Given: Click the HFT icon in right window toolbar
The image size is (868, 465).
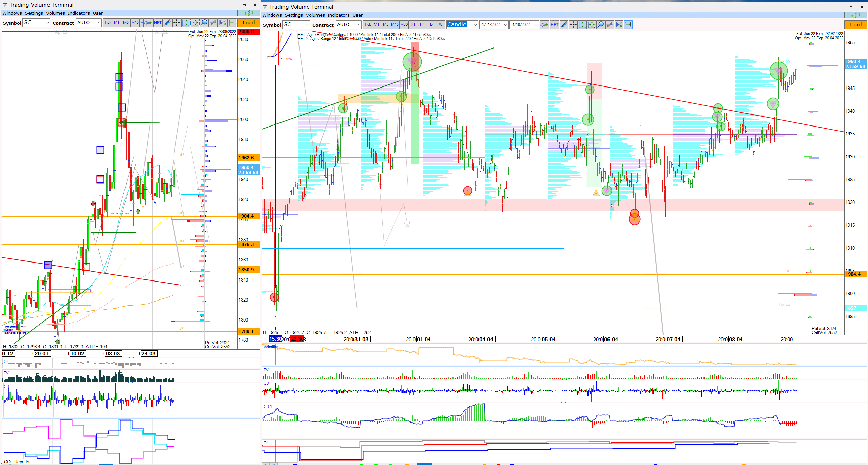Looking at the screenshot, I should pyautogui.click(x=554, y=24).
